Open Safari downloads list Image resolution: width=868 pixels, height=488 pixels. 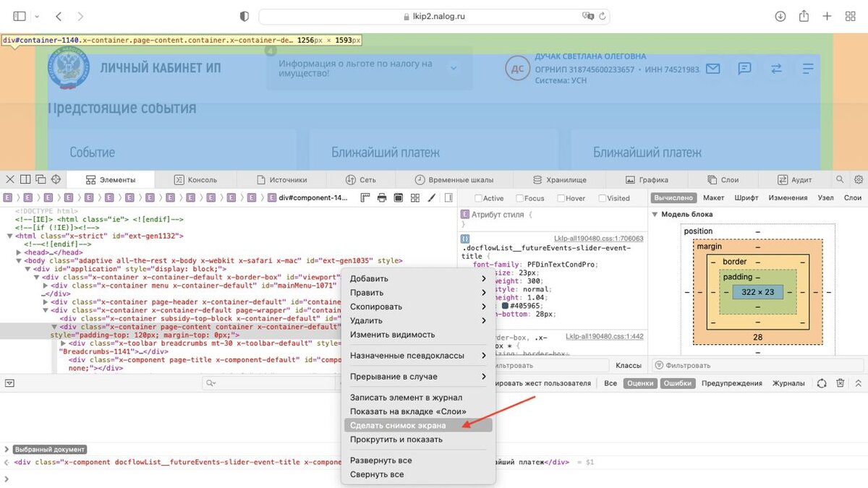(x=780, y=16)
